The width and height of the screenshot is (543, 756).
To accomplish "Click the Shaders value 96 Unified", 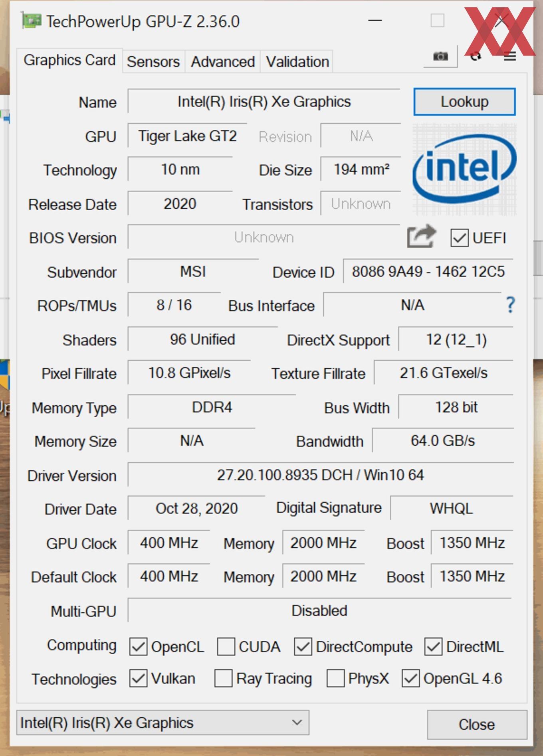I will 202,339.
